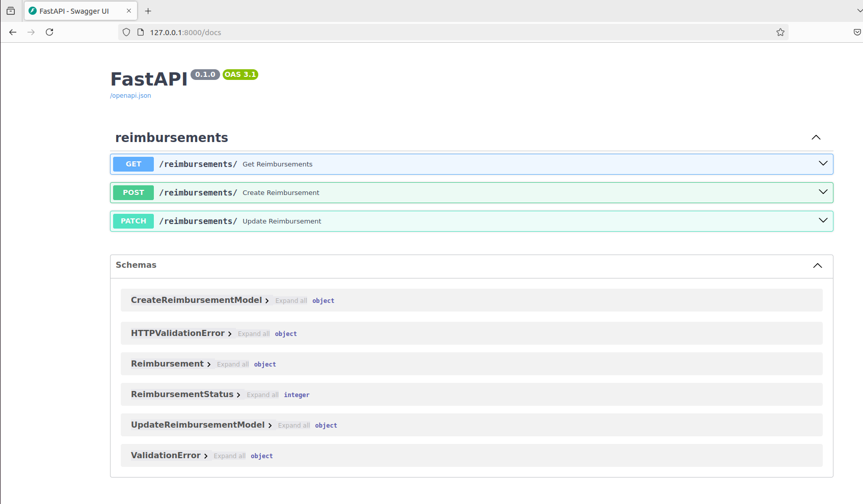Click the Create Reimbursement summary text
Viewport: 863px width, 504px height.
coord(281,192)
